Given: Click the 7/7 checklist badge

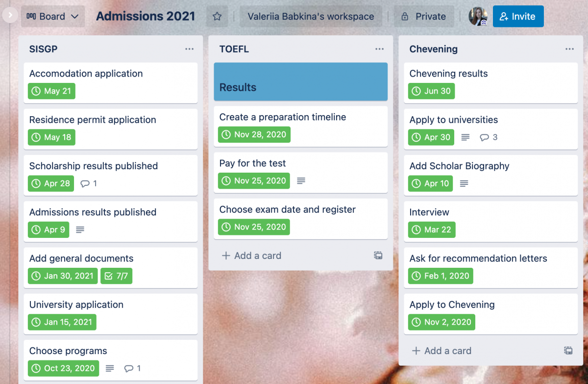Looking at the screenshot, I should tap(117, 276).
